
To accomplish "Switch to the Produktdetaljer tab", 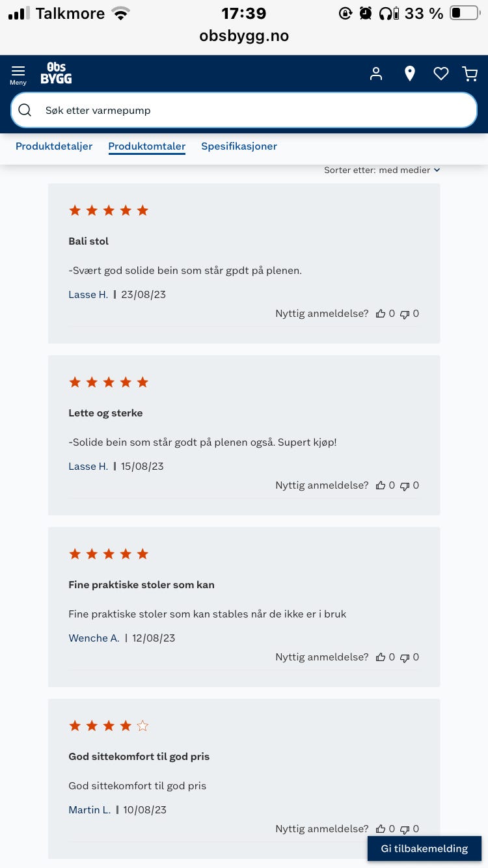I will [54, 146].
